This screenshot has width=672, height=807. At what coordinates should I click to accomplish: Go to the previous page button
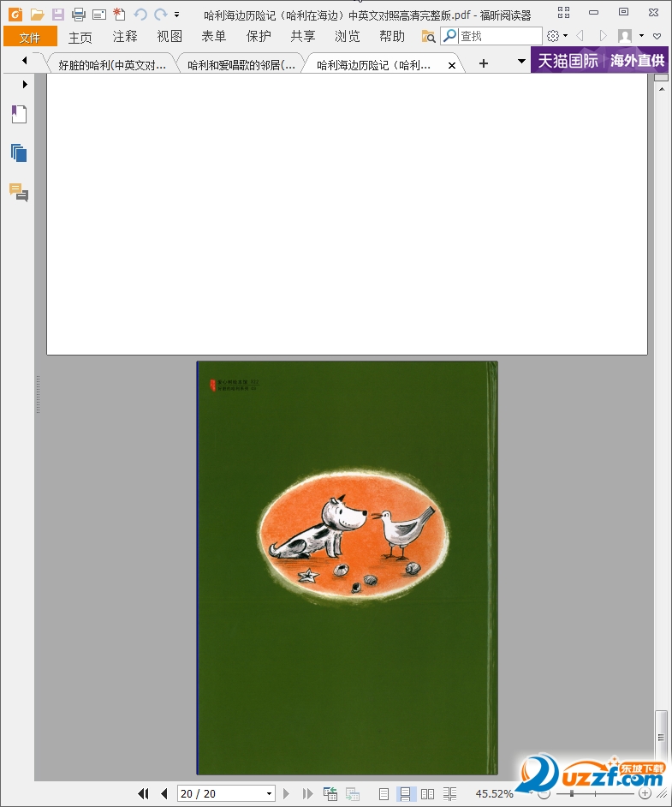164,793
